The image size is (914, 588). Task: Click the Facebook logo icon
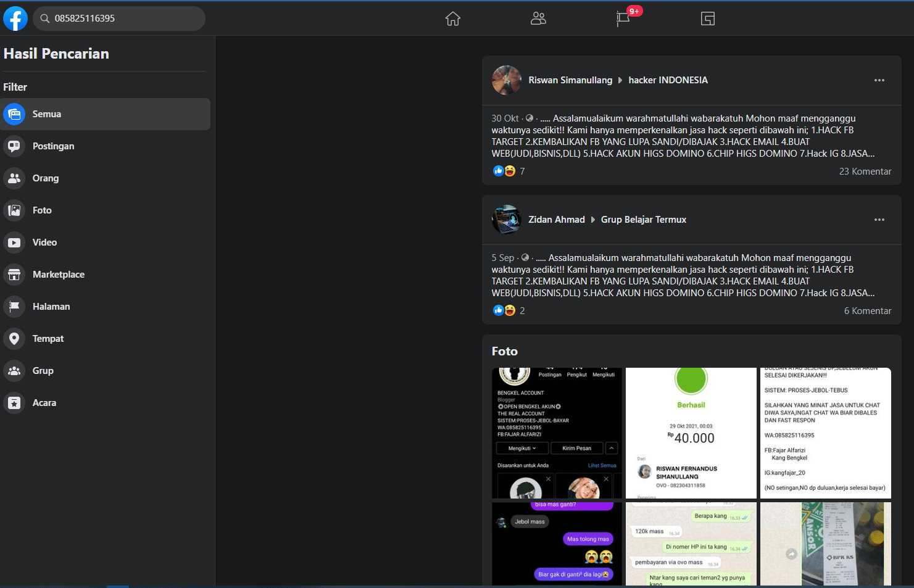click(x=15, y=19)
